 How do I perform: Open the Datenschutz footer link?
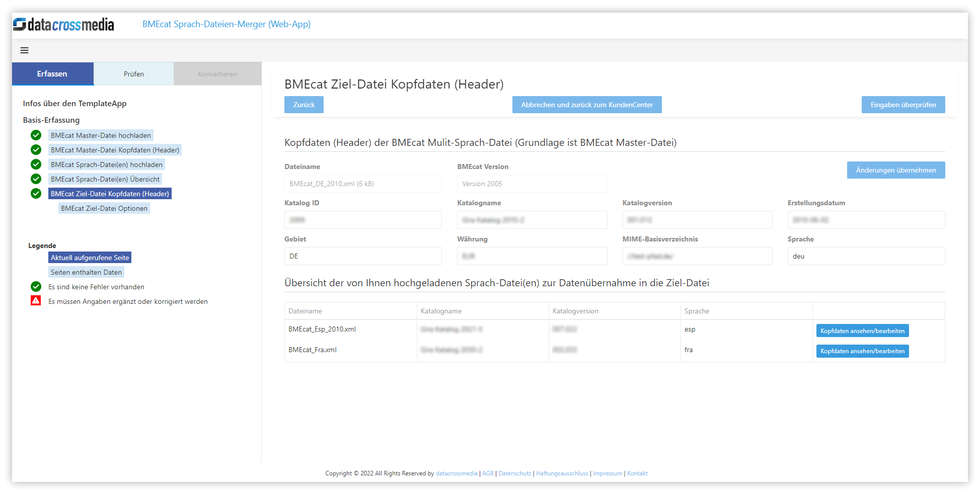(x=515, y=473)
